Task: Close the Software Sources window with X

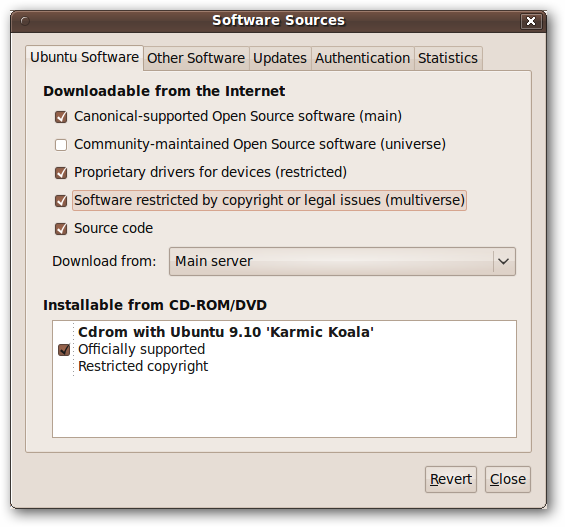Action: coord(530,21)
